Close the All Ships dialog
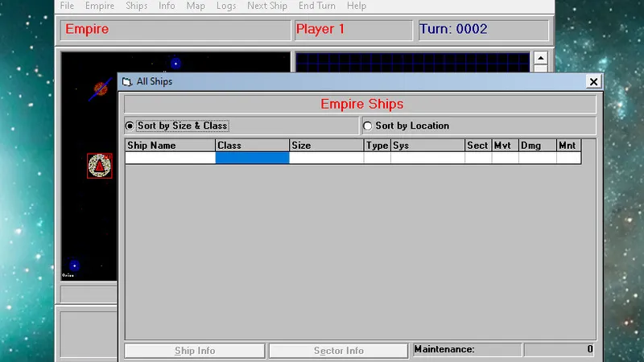The width and height of the screenshot is (644, 362). coord(593,81)
